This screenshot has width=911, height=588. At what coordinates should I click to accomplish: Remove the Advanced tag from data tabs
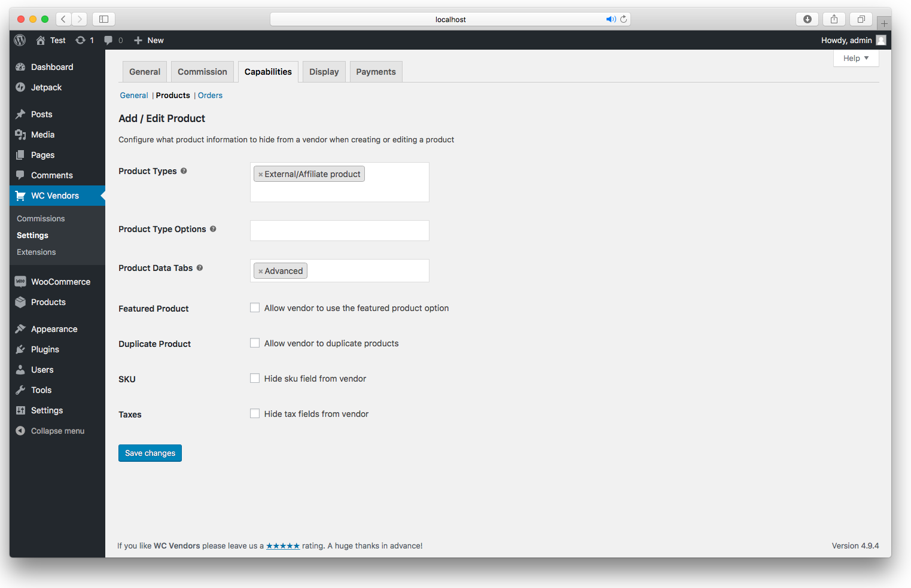(x=260, y=272)
